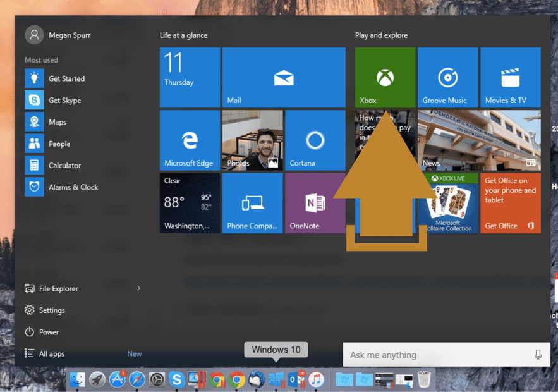Open the Megan Spurr account menu
This screenshot has height=392, width=558.
click(58, 35)
